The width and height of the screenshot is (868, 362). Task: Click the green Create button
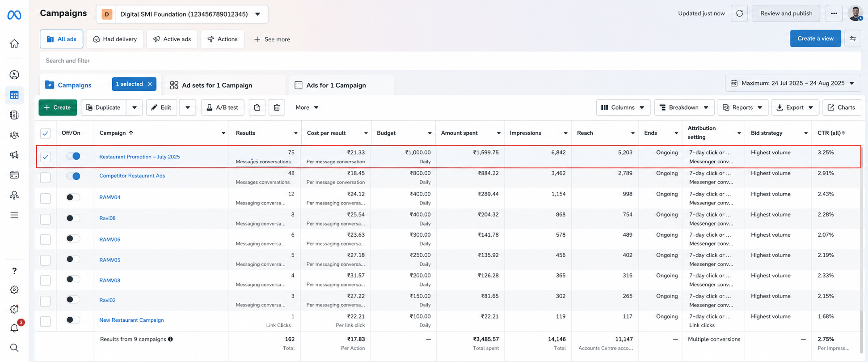pos(58,107)
